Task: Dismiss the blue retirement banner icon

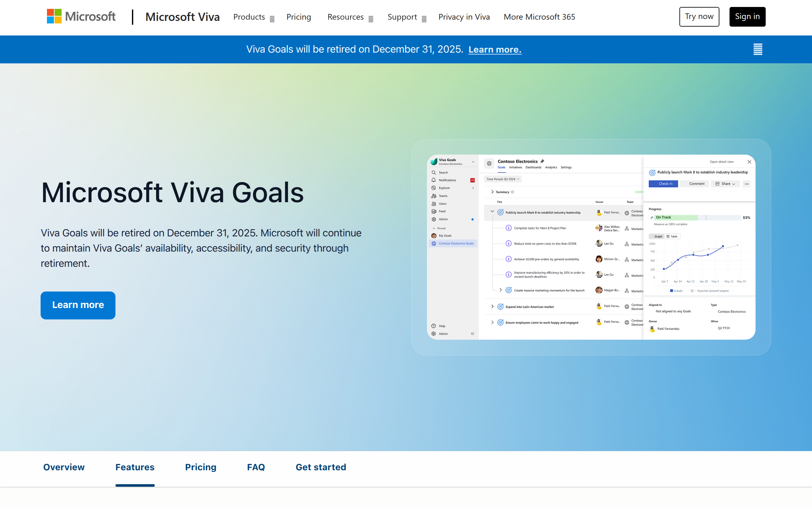Action: coord(758,49)
